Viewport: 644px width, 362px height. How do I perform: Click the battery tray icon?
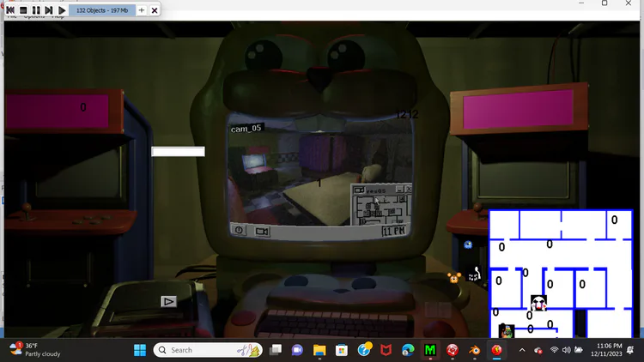point(579,350)
